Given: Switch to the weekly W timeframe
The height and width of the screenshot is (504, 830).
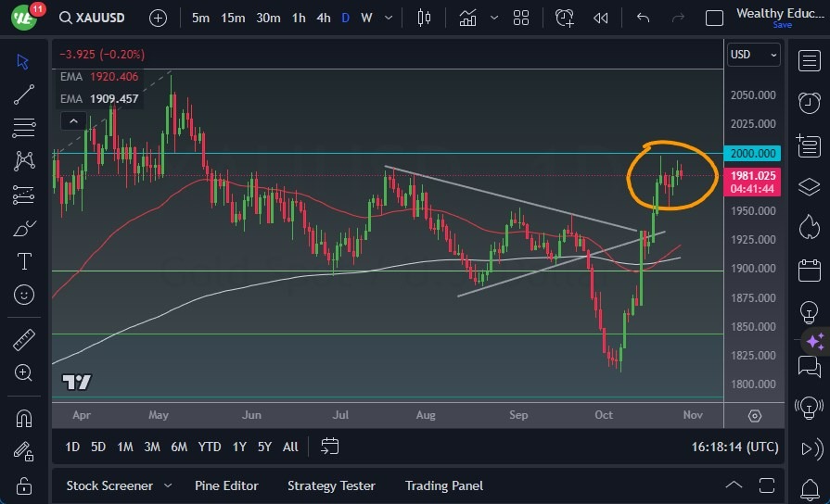Looking at the screenshot, I should click(x=366, y=18).
